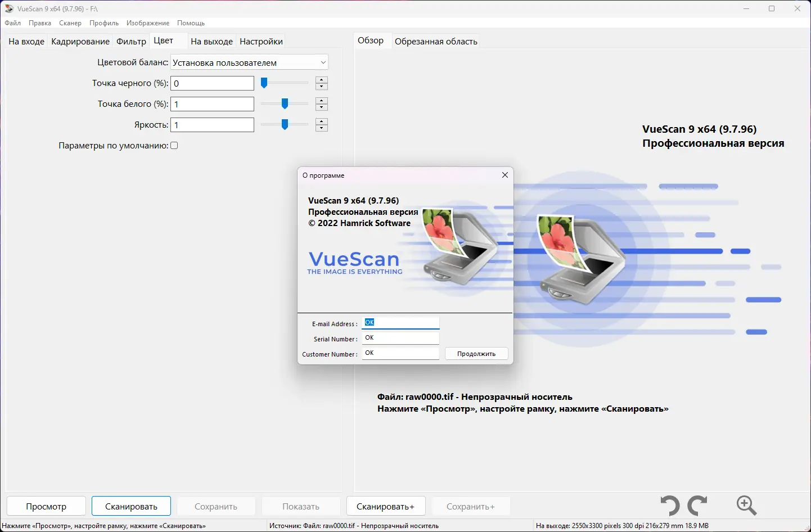Decrease Точка черного value with down arrow
811x532 pixels.
click(322, 87)
